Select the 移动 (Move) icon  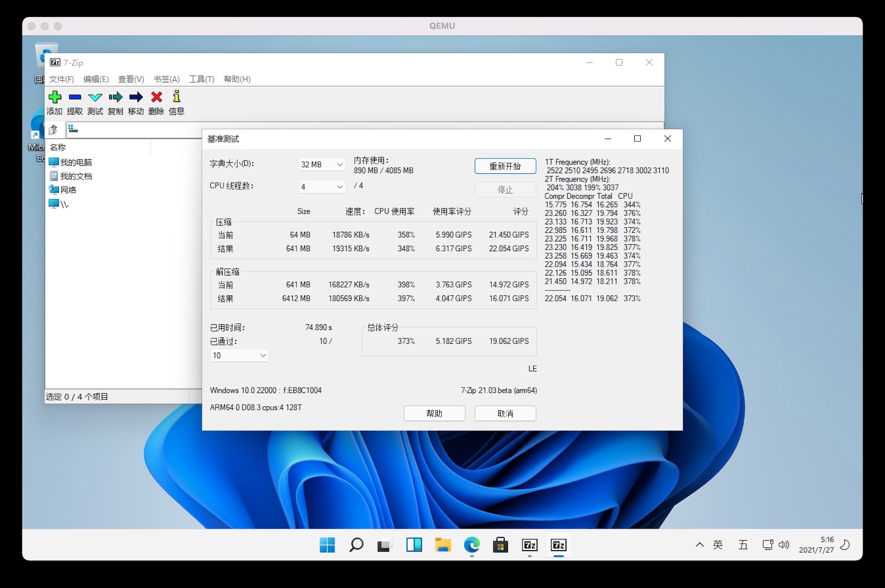click(136, 102)
